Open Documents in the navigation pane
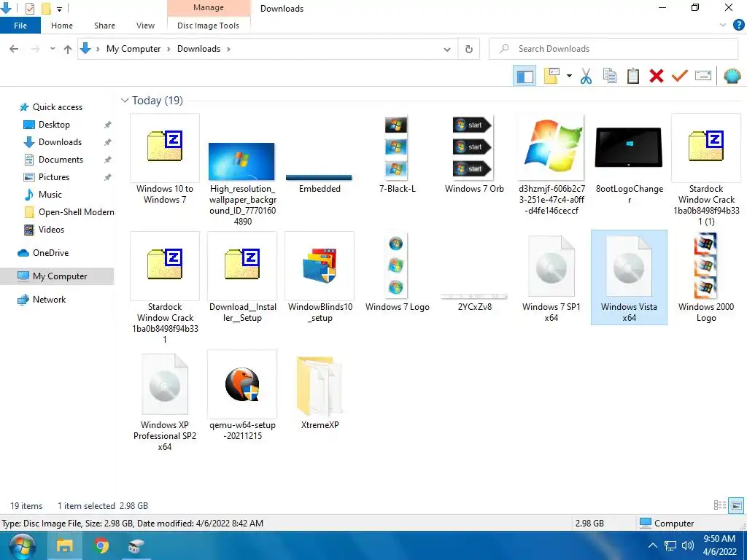Image resolution: width=747 pixels, height=560 pixels. coord(61,160)
